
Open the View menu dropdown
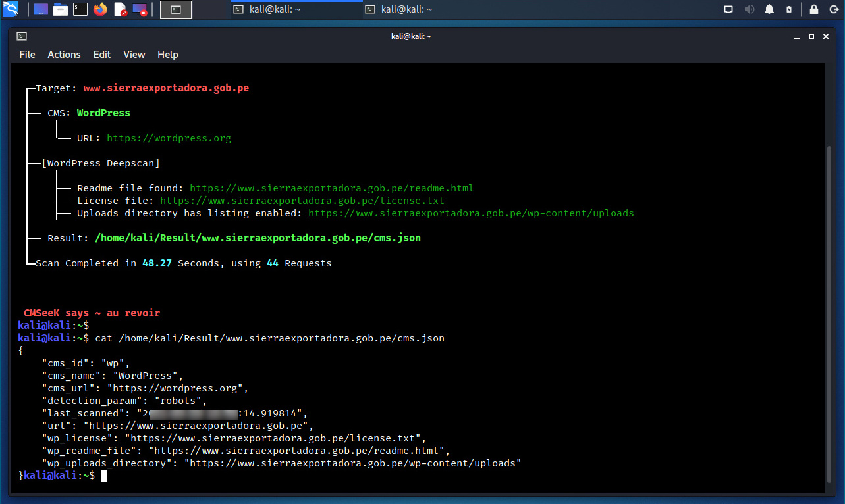tap(134, 55)
